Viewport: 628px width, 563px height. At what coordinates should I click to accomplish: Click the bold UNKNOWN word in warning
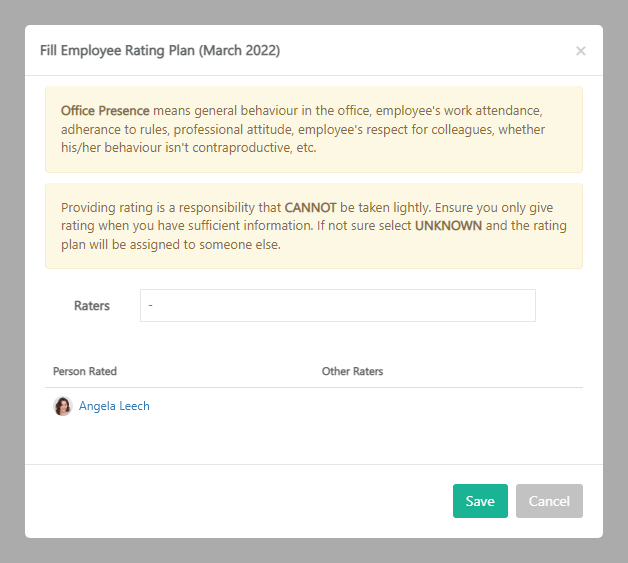click(x=448, y=226)
